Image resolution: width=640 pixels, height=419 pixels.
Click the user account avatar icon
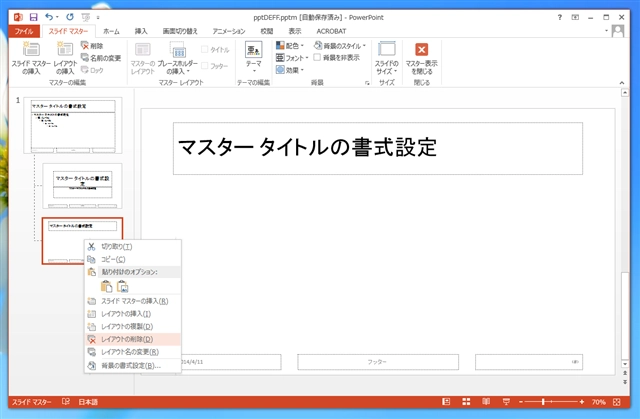pos(618,31)
